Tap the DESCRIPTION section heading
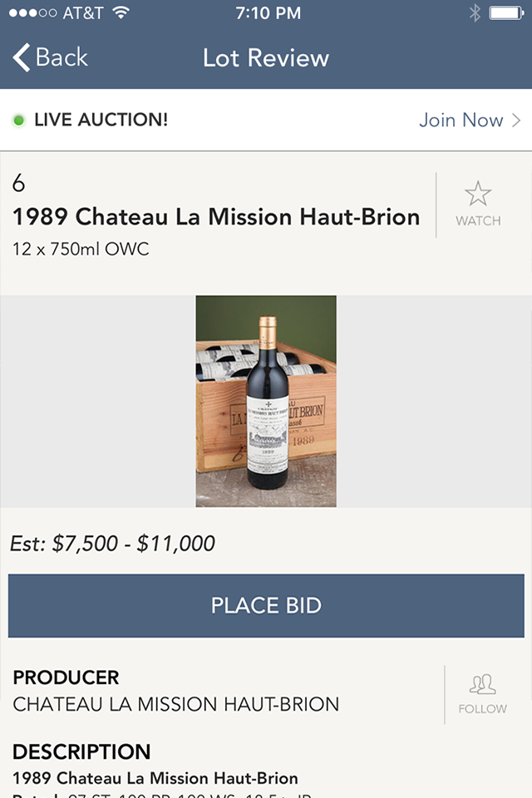This screenshot has width=532, height=798. click(81, 752)
